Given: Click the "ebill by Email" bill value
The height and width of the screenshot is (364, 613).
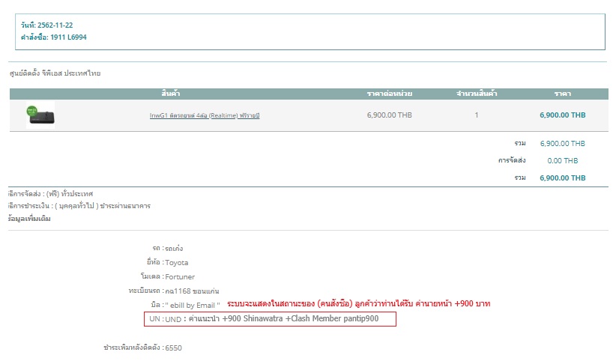Looking at the screenshot, I should click(x=193, y=305).
